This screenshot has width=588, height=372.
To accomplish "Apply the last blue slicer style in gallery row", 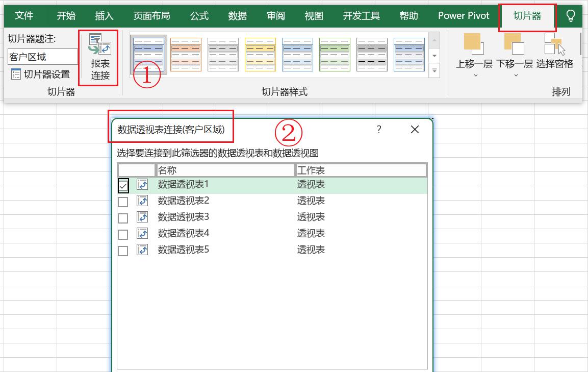I will pyautogui.click(x=409, y=55).
